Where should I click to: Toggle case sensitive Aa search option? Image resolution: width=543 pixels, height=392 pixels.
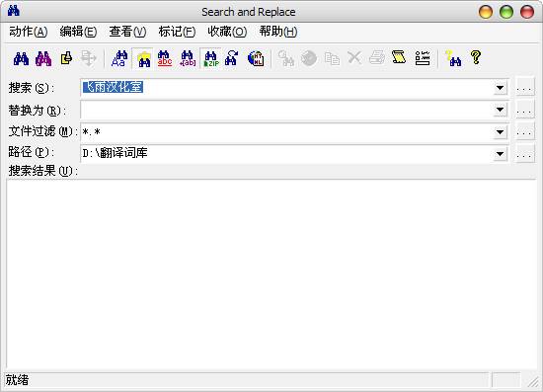tap(119, 58)
